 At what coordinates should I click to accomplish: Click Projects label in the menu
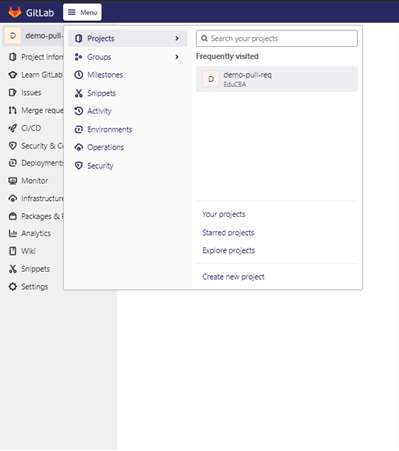[x=101, y=39]
